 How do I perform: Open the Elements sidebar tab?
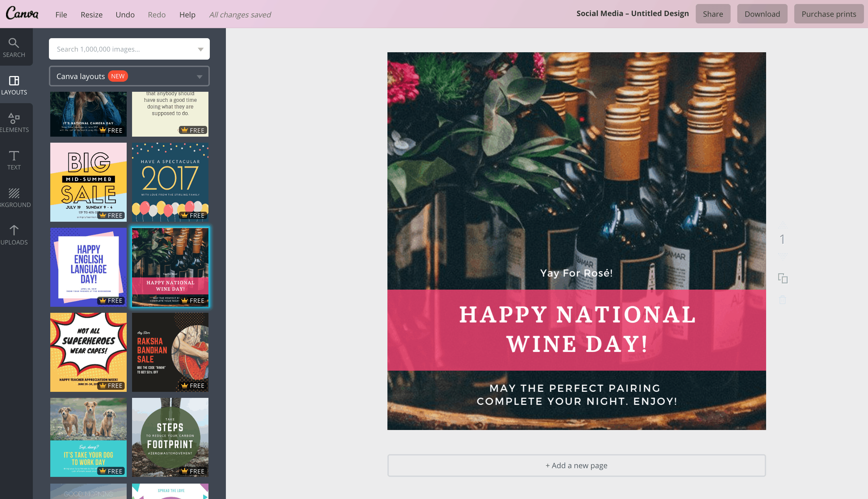[x=14, y=122]
